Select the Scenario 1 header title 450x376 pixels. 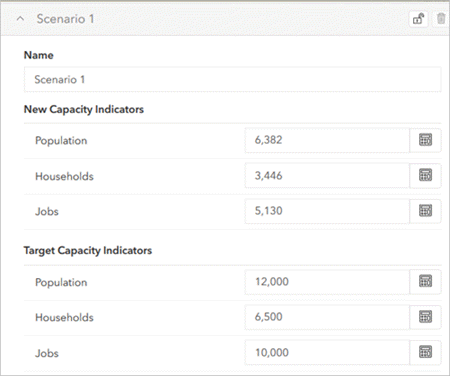(x=65, y=19)
